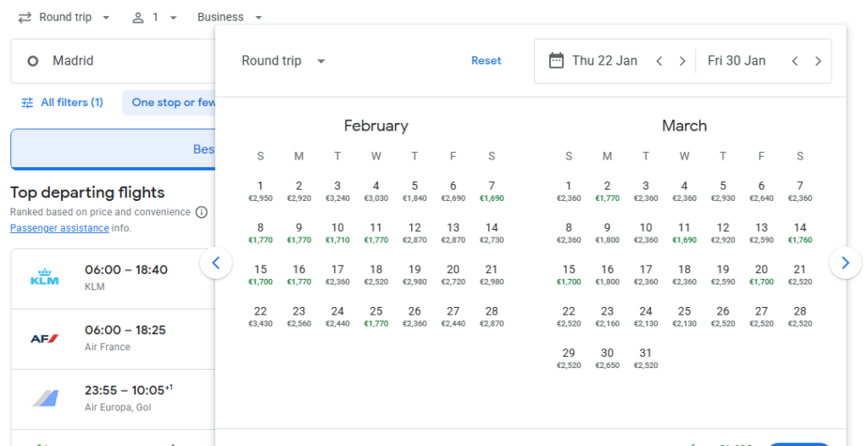This screenshot has height=446, width=868.
Task: Show previous months in calendar
Action: click(215, 263)
